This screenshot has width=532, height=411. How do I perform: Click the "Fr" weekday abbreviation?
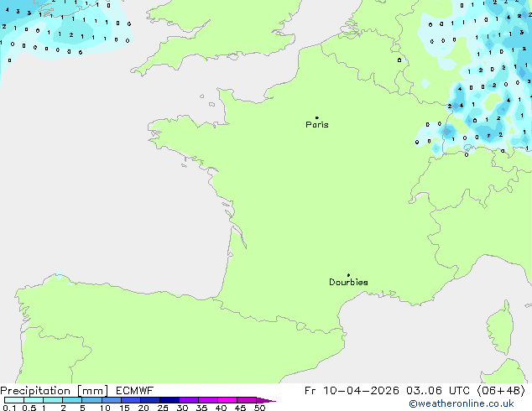coord(310,391)
